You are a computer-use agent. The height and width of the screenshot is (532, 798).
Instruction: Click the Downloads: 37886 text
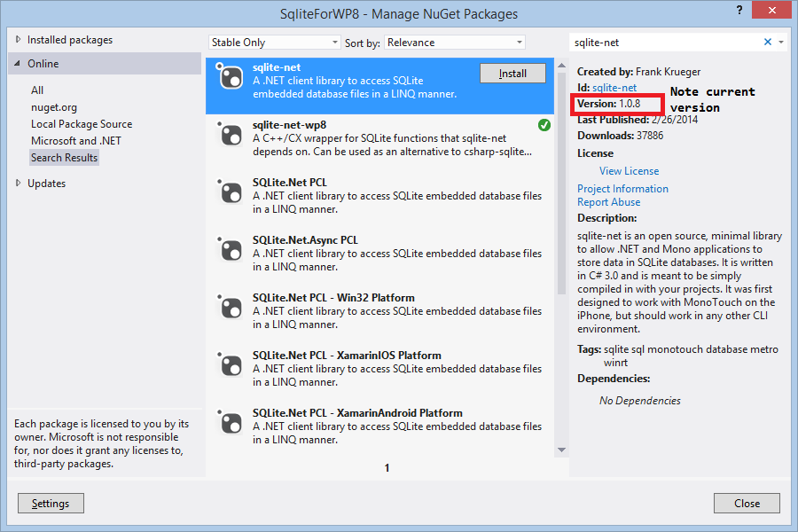(x=620, y=136)
